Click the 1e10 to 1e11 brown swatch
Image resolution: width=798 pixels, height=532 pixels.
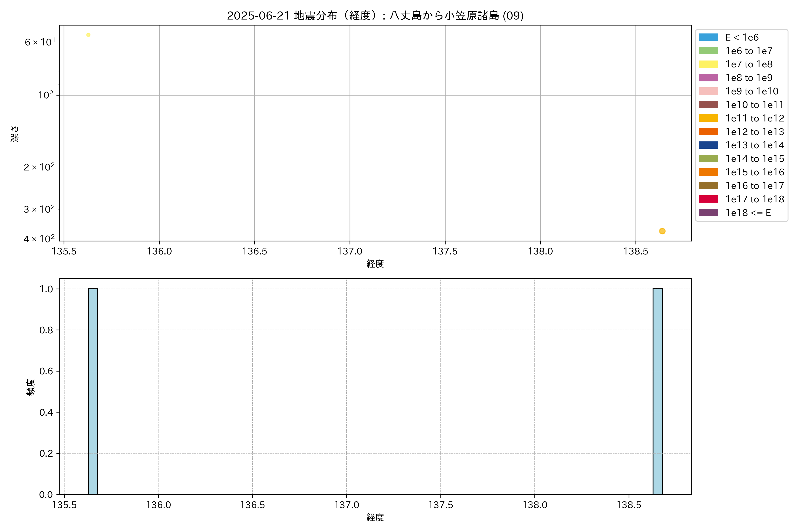click(x=708, y=104)
